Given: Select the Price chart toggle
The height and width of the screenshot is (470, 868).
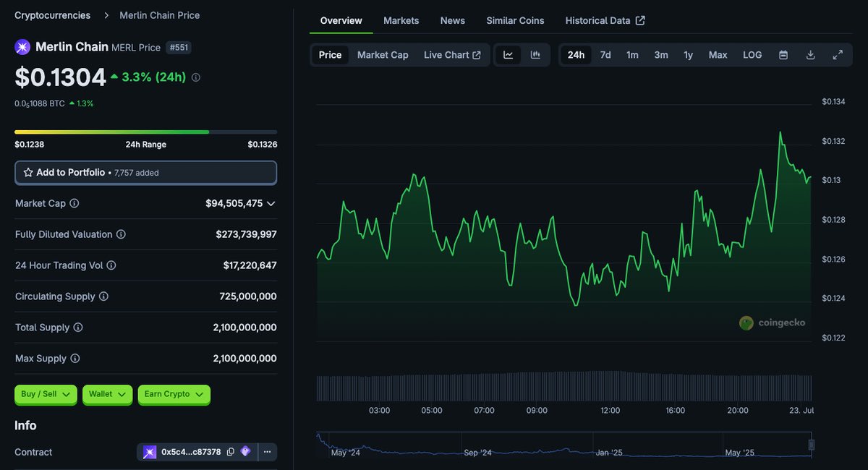Looking at the screenshot, I should point(330,55).
